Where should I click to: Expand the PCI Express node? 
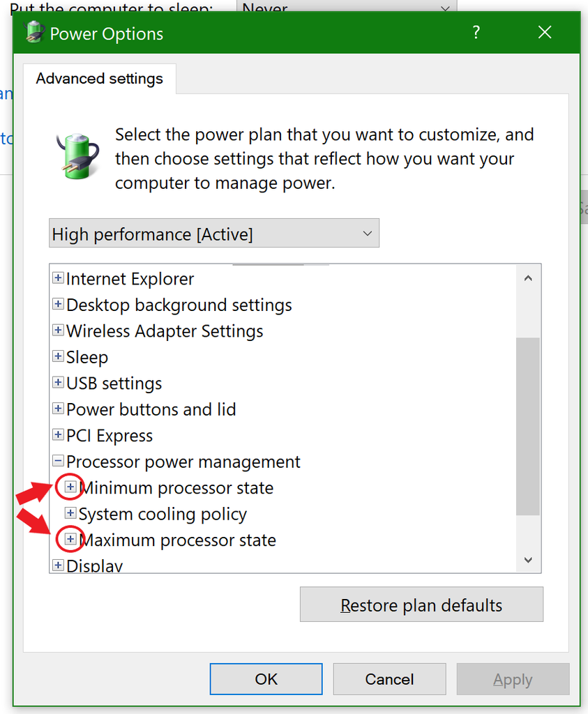[58, 436]
